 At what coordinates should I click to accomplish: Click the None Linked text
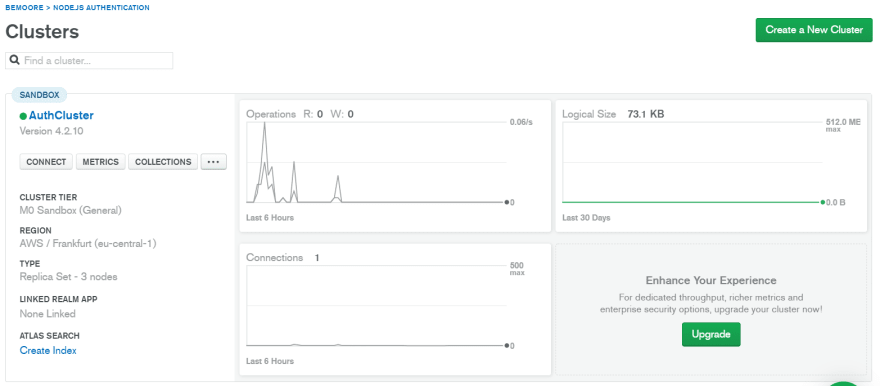tap(48, 314)
